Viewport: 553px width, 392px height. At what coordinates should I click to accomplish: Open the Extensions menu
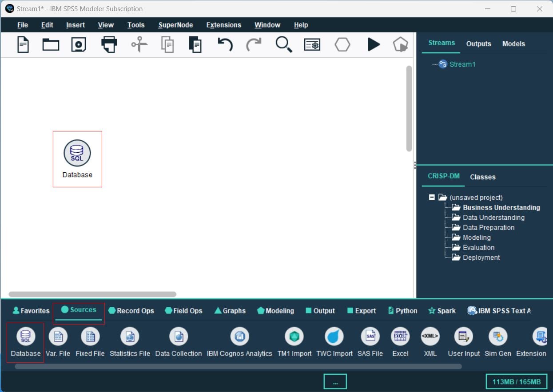[223, 25]
